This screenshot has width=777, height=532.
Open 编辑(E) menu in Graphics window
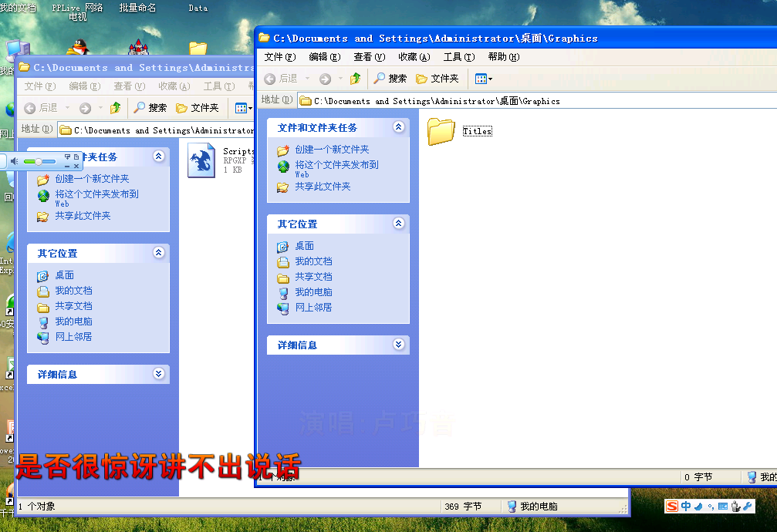click(x=325, y=57)
